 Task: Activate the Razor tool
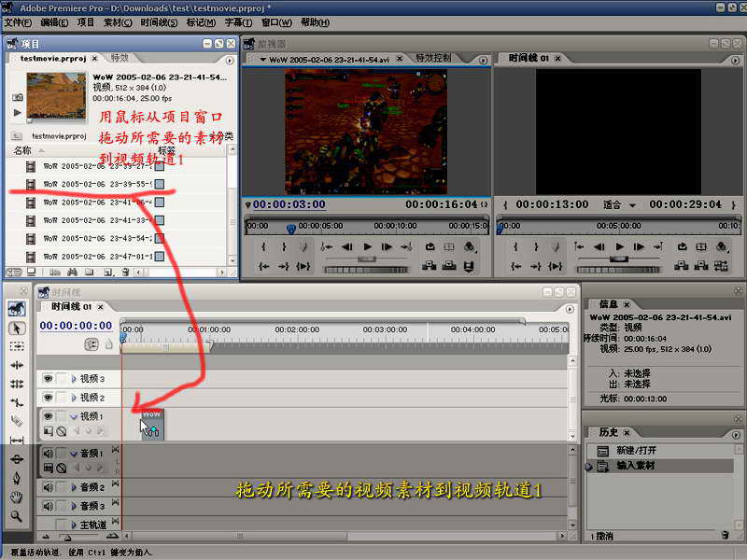[17, 421]
